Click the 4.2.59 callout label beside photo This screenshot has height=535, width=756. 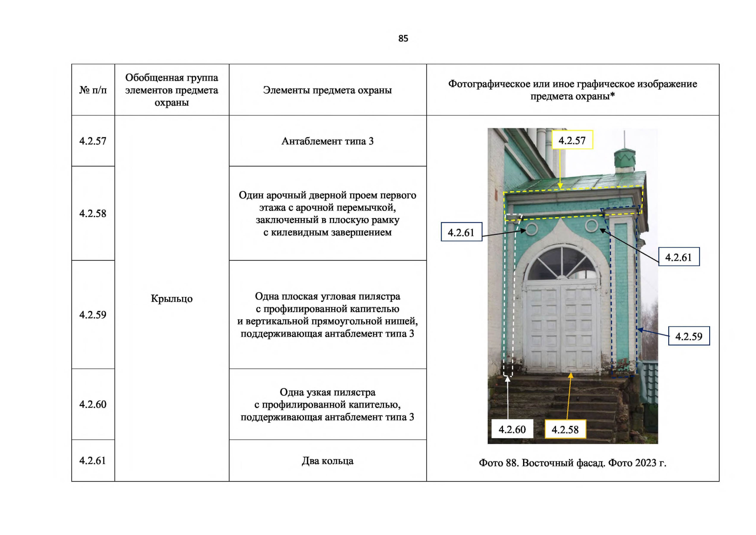pyautogui.click(x=689, y=337)
